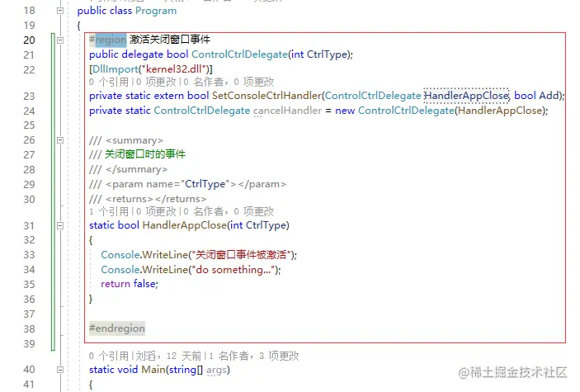Screen dimensions: 580x392
Task: Click 'Main' method name on line 40
Action: click(153, 370)
